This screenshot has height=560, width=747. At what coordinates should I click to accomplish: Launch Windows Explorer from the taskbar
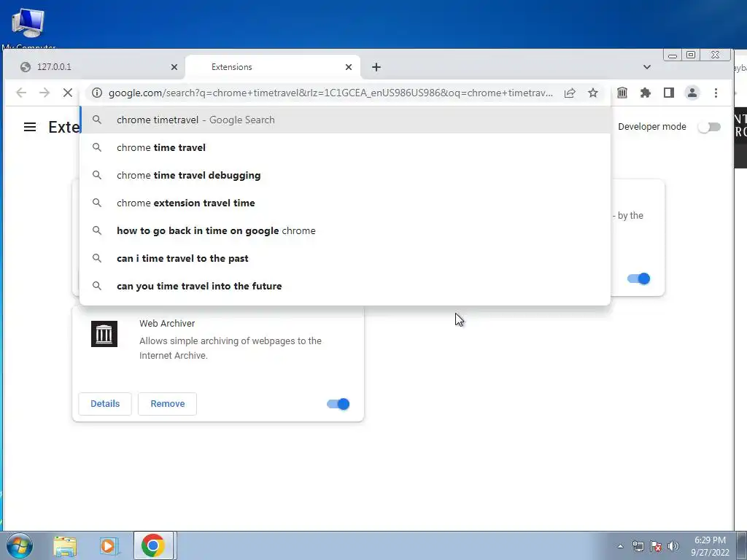point(65,545)
